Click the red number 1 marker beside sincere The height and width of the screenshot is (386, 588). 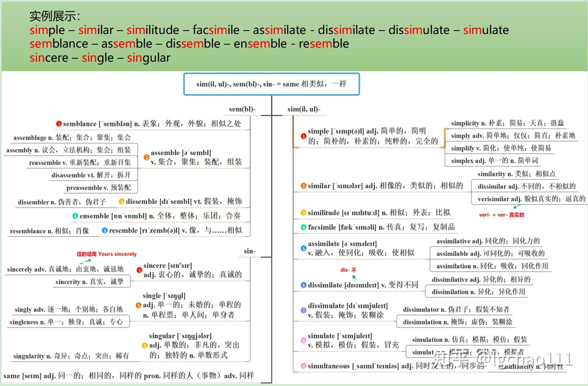[x=139, y=270]
